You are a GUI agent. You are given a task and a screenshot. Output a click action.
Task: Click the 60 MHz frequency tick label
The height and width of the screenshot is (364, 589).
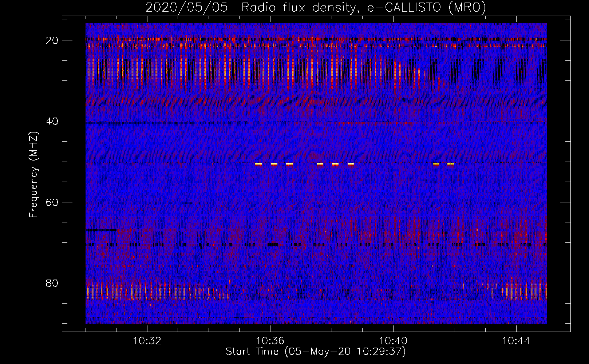tap(52, 202)
